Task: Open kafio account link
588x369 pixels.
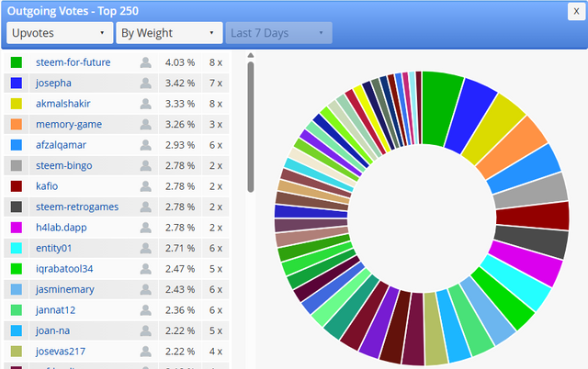Action: (x=47, y=185)
